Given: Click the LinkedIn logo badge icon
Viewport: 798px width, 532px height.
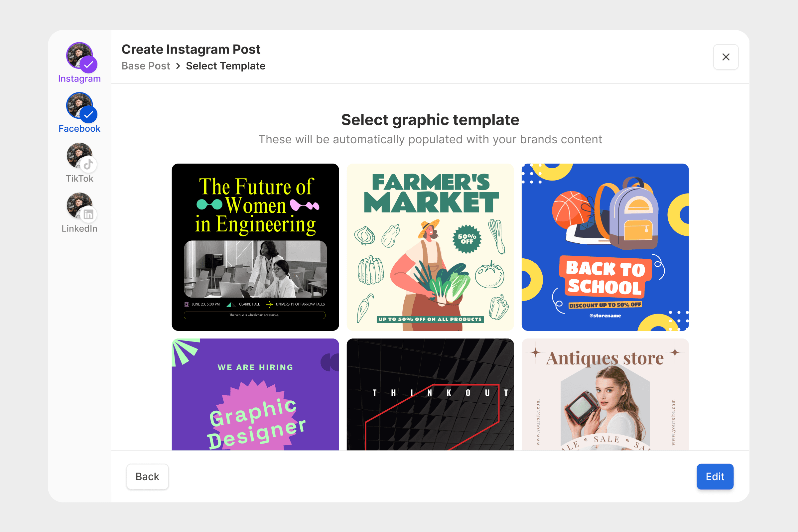Looking at the screenshot, I should click(88, 214).
